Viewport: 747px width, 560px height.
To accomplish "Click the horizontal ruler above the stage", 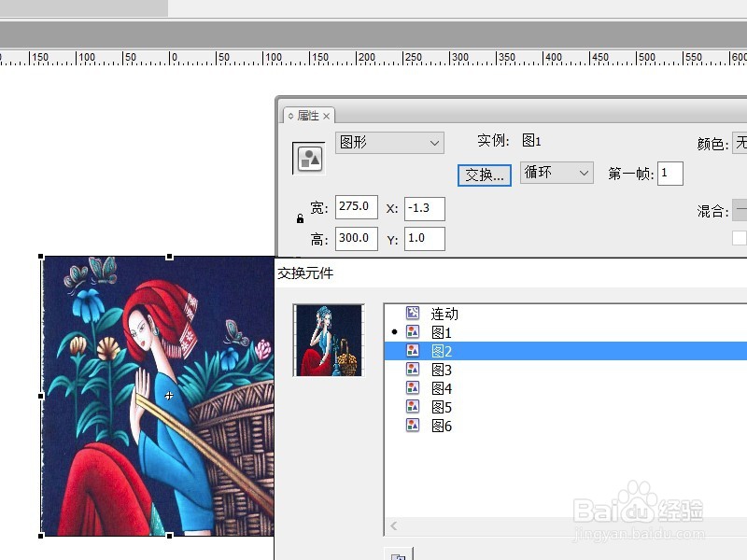I will pos(373,58).
